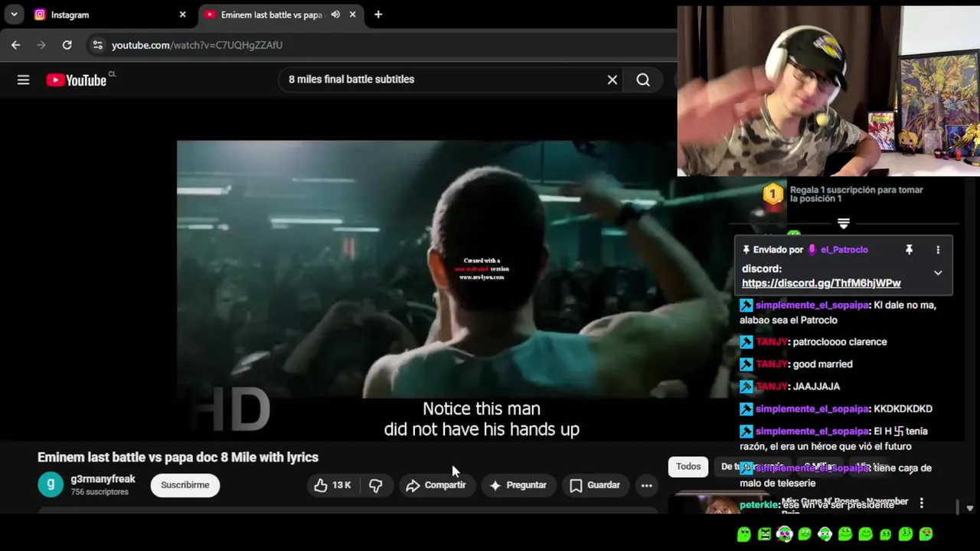Like the video with 13 K likes
Viewport: 980px width, 551px height.
(332, 485)
